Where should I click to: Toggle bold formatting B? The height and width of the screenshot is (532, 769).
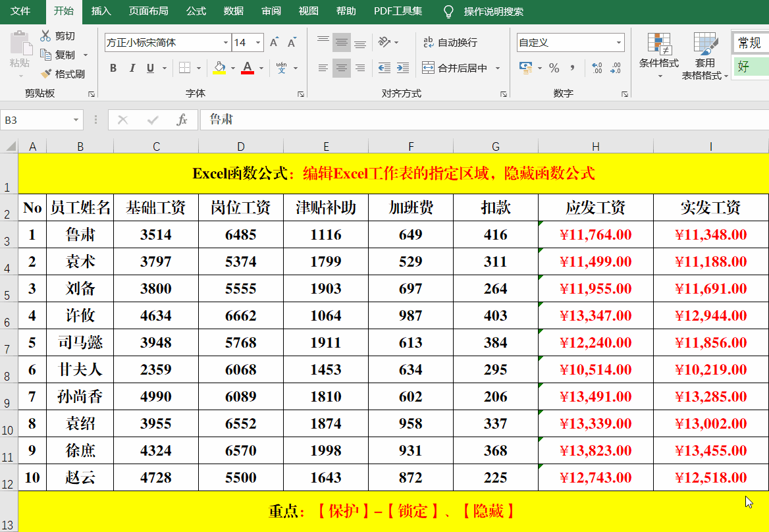point(113,68)
